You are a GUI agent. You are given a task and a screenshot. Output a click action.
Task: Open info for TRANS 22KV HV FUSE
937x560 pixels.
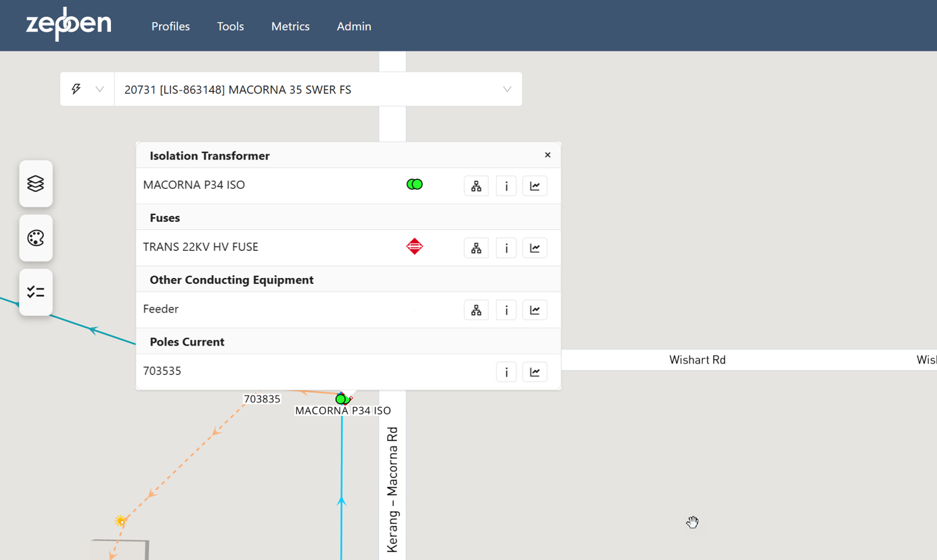click(506, 248)
